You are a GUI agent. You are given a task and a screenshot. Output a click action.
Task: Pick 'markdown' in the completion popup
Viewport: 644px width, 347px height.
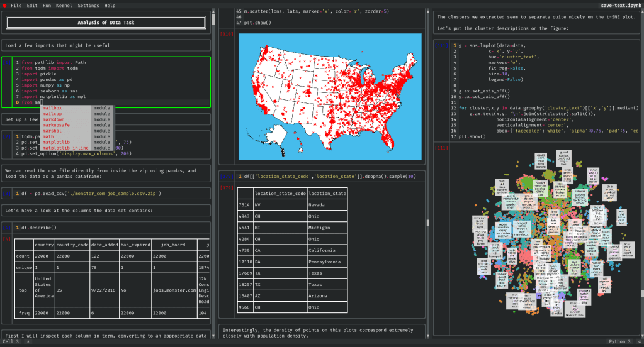pos(54,119)
